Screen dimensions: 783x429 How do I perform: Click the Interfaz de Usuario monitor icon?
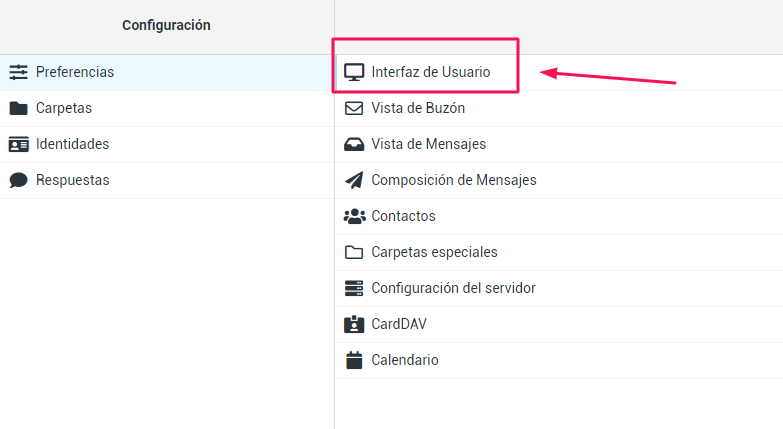tap(353, 72)
